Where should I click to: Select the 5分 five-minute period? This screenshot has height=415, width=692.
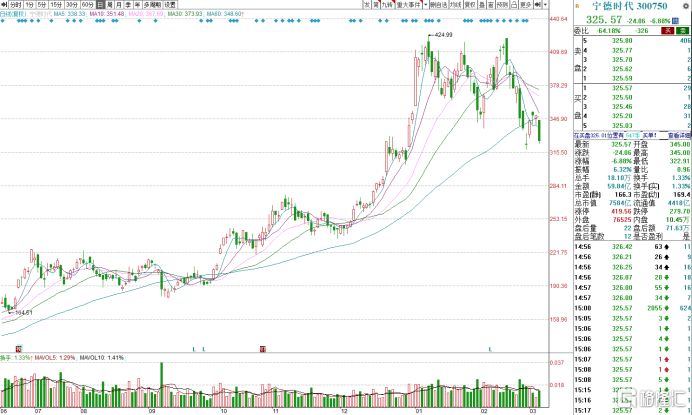coord(42,4)
